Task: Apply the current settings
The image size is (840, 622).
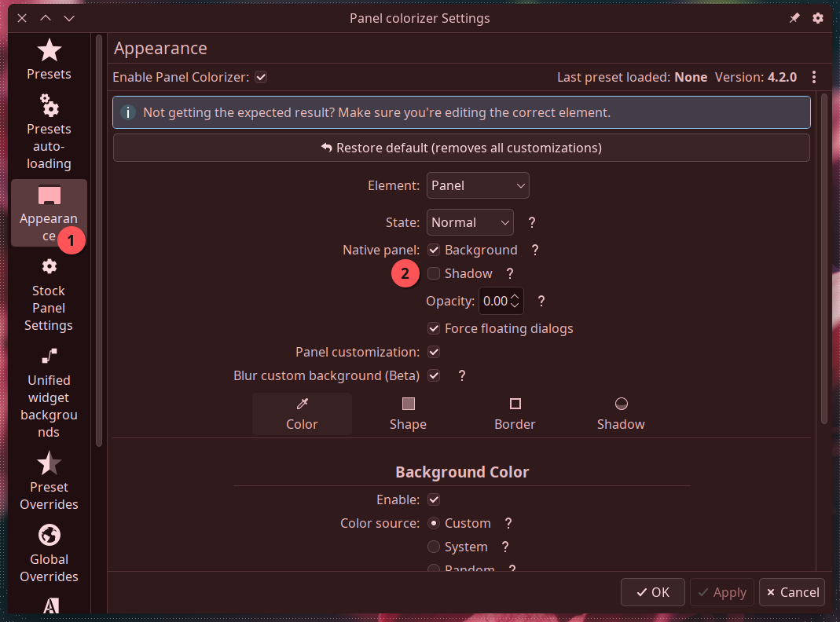Action: click(x=721, y=592)
